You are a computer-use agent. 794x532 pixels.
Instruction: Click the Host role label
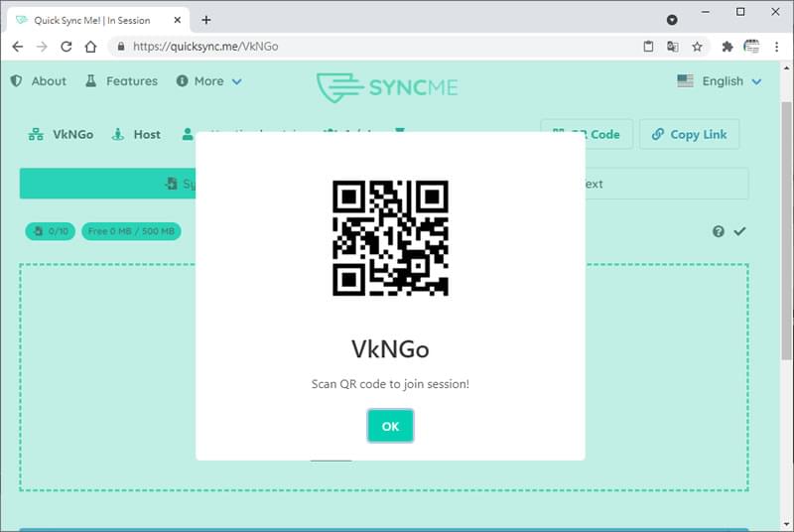pos(147,134)
